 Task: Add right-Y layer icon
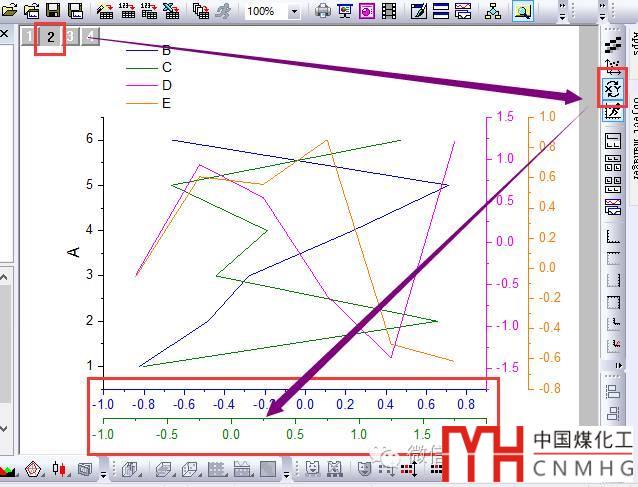613,280
